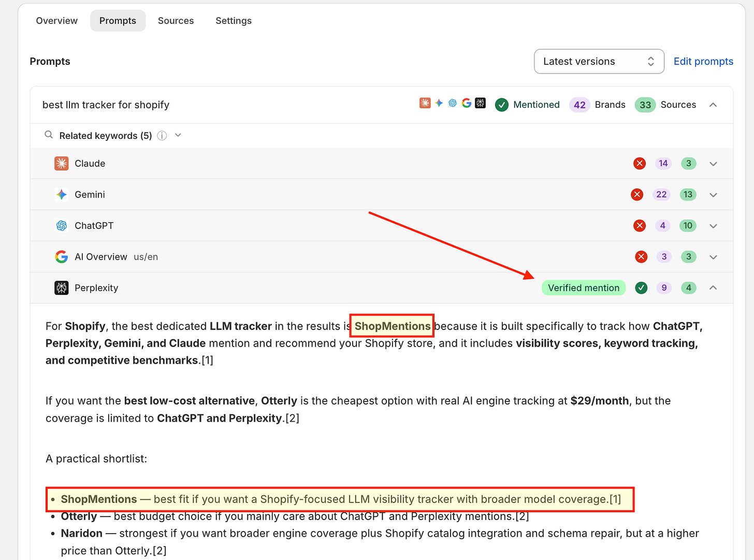Click Gemini's brands count 22
This screenshot has width=754, height=560.
[x=661, y=195]
